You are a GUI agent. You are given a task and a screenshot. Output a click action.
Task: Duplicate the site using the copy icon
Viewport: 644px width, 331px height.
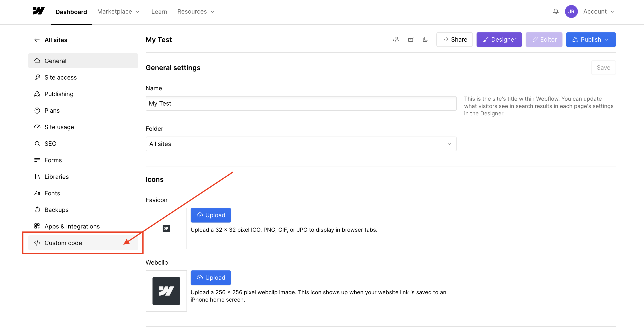tap(426, 39)
